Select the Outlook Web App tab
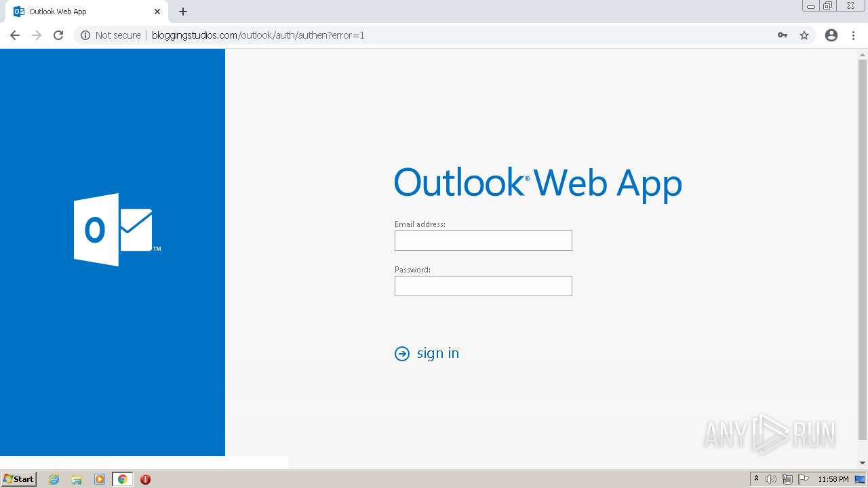This screenshot has width=868, height=488. [x=88, y=12]
